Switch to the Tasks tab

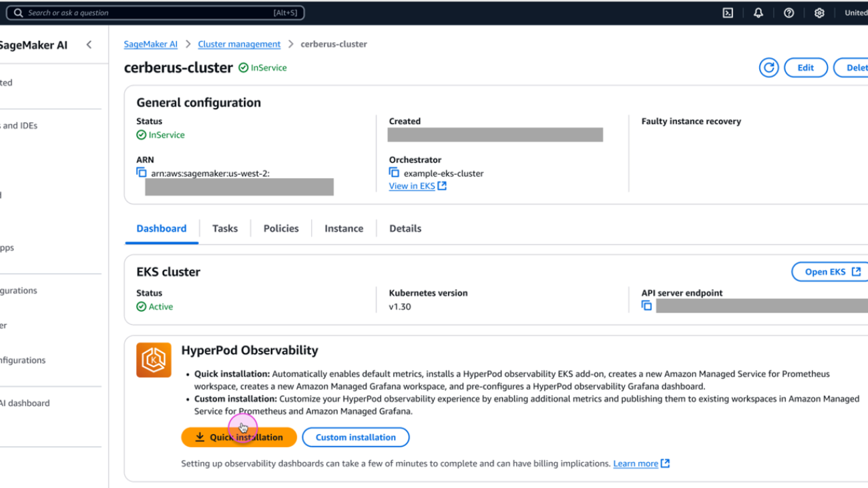click(x=225, y=228)
